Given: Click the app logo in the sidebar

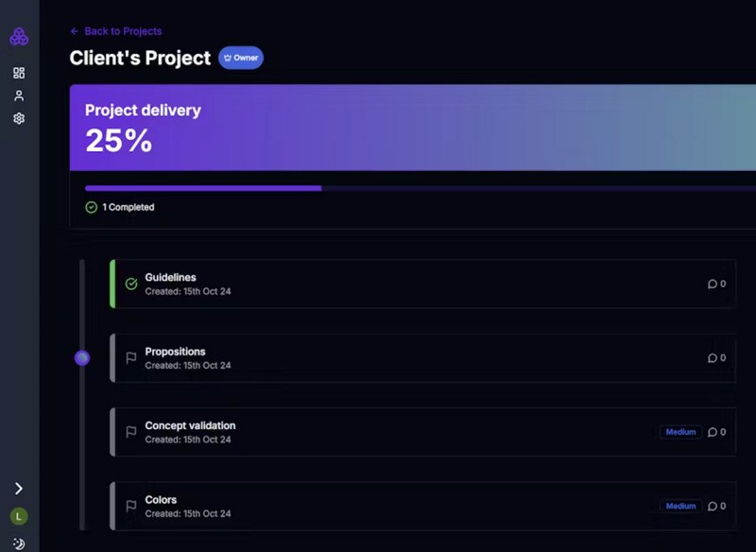Looking at the screenshot, I should click(19, 37).
